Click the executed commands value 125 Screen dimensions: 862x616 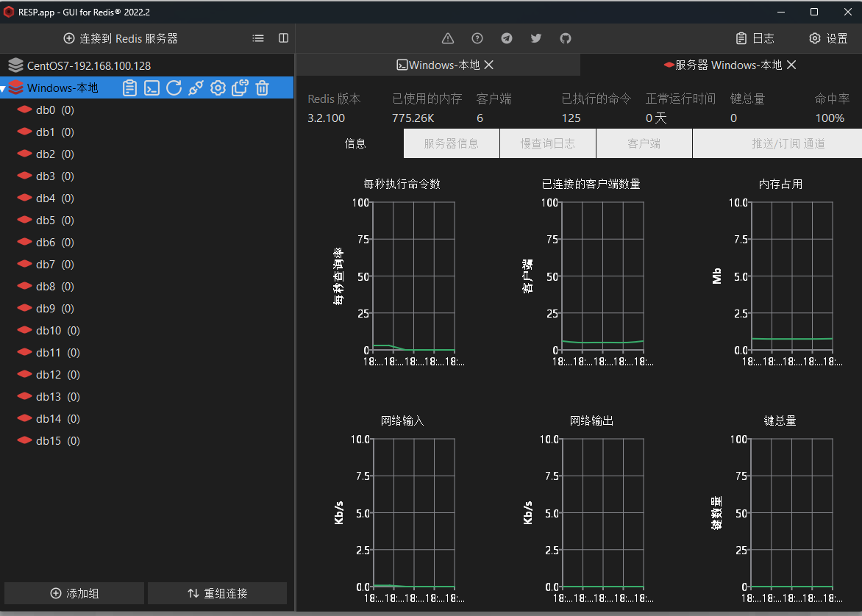571,118
